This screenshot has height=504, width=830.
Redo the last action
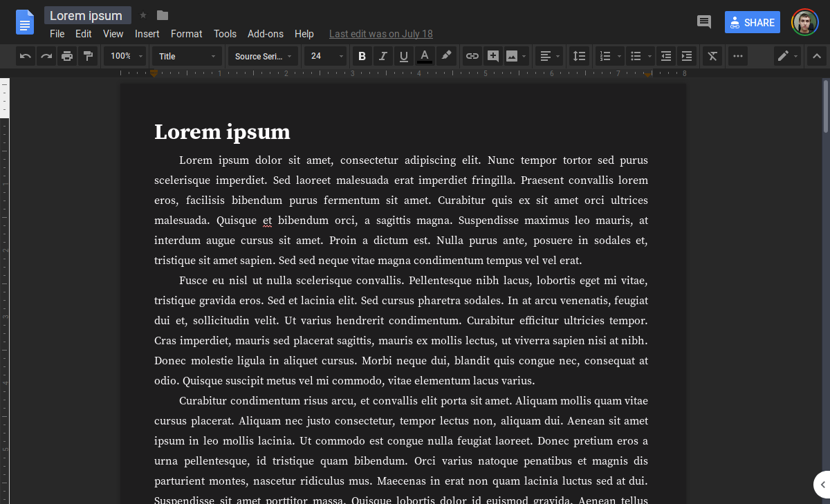coord(46,56)
